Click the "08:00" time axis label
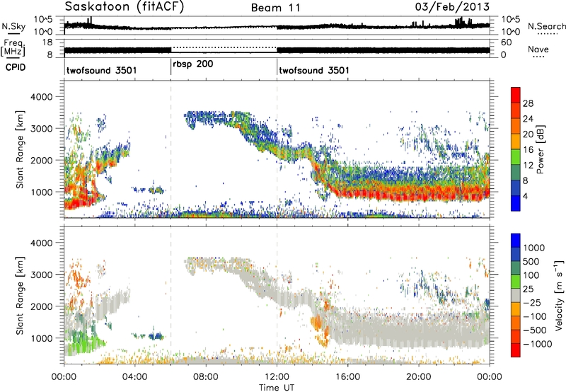Image resolution: width=566 pixels, height=392 pixels. click(x=206, y=377)
